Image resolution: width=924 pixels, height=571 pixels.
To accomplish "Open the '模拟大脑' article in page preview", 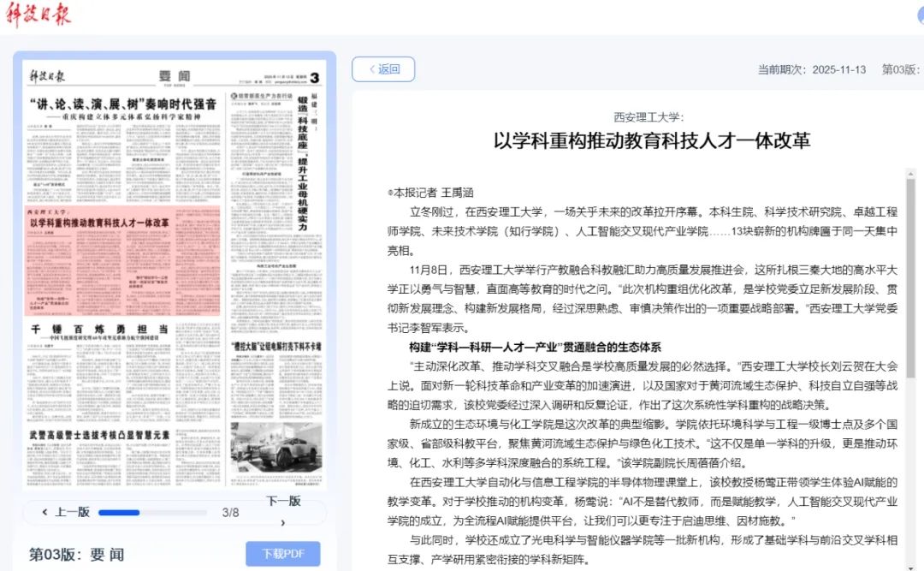I will [275, 347].
